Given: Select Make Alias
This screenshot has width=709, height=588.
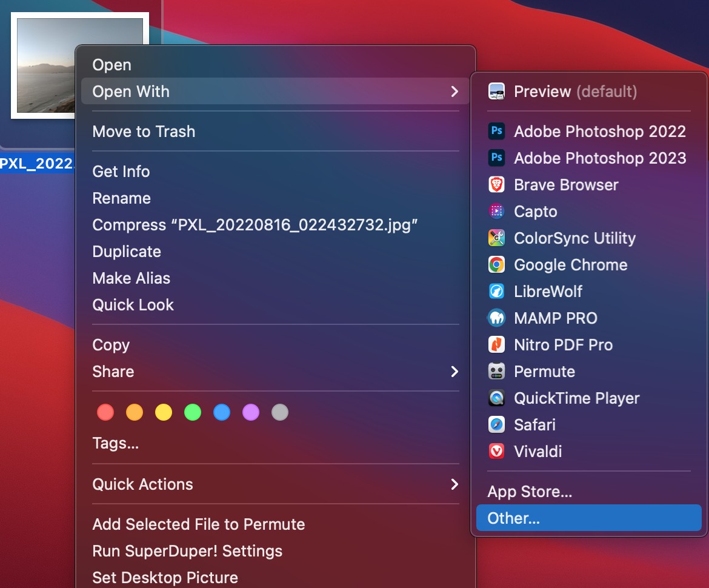Looking at the screenshot, I should (276, 278).
